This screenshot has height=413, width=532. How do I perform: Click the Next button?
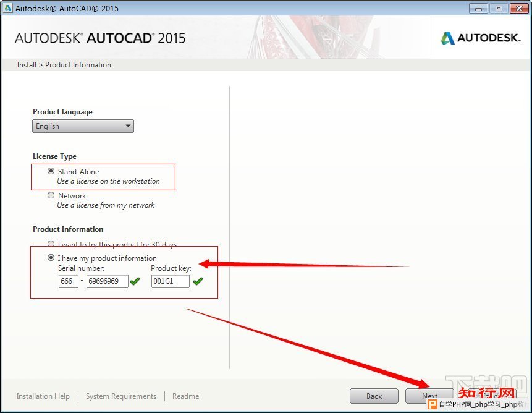429,396
